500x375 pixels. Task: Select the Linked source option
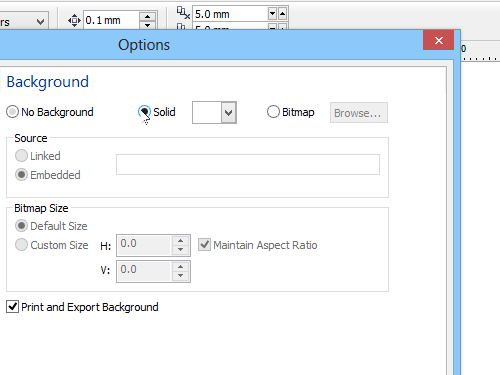coord(21,156)
